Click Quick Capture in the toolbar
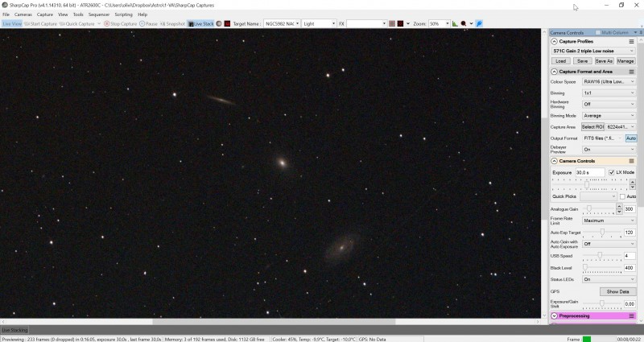This screenshot has height=342, width=644. 76,24
